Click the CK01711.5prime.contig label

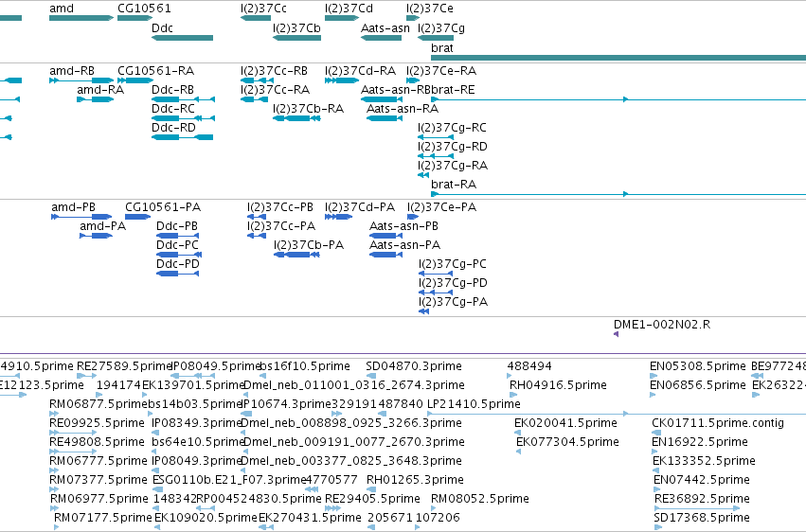click(x=718, y=424)
